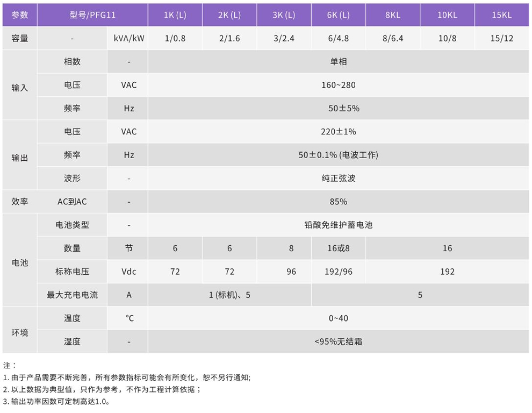Click nominal voltage '192/96' cell
This screenshot has height=413, width=532.
click(x=338, y=272)
